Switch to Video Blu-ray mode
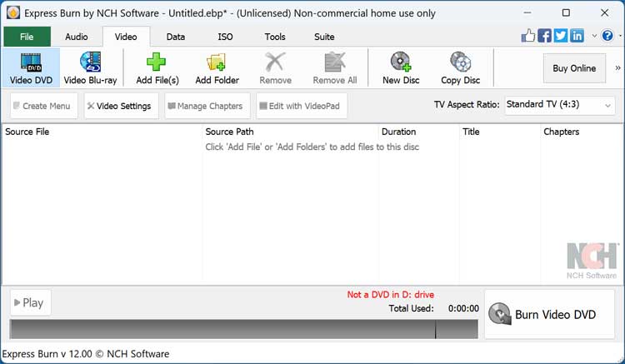625x364 pixels. pyautogui.click(x=91, y=68)
